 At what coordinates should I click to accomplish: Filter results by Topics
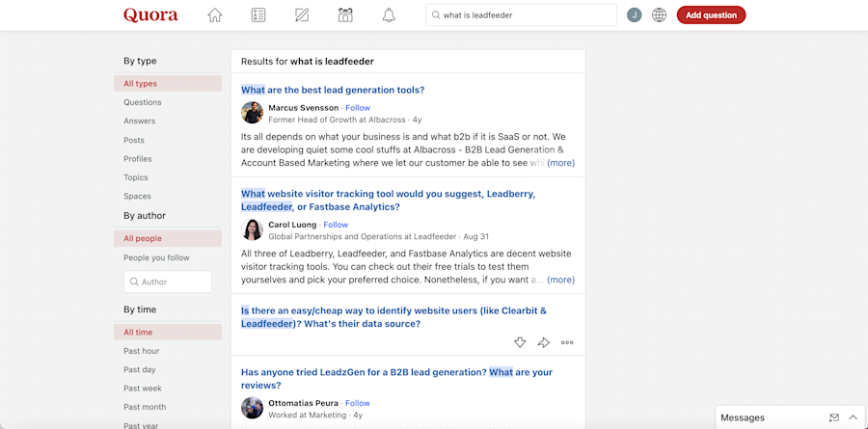(136, 177)
